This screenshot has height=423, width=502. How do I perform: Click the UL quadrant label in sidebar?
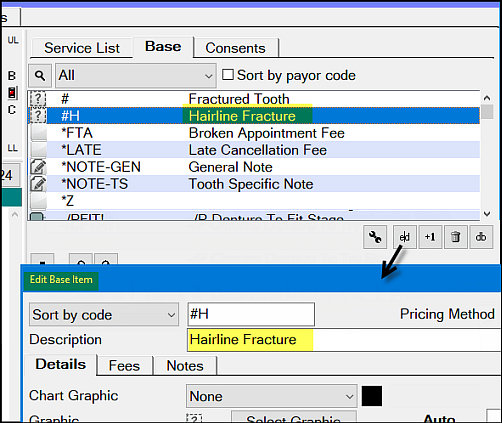[13, 40]
